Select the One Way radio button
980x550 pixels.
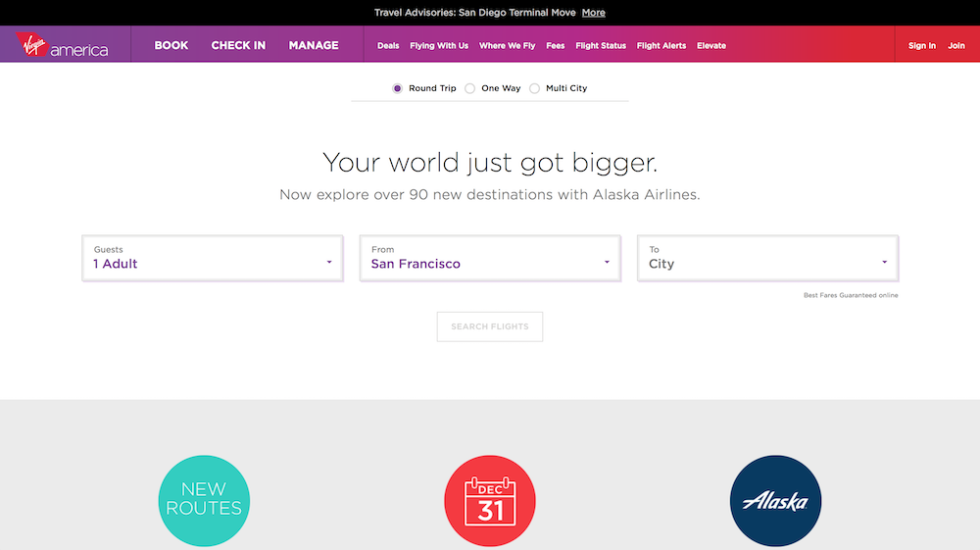pyautogui.click(x=470, y=88)
